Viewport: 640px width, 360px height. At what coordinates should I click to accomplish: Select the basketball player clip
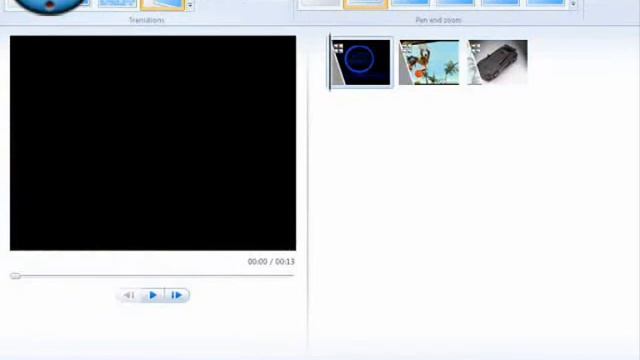(429, 62)
